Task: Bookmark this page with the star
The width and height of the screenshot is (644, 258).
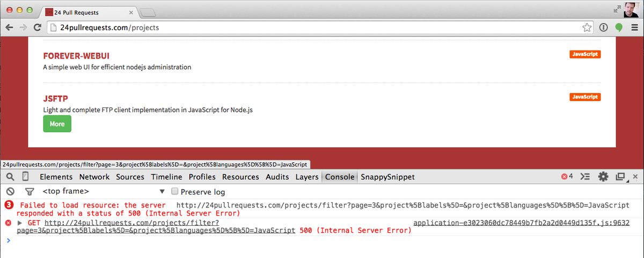Action: (x=587, y=27)
